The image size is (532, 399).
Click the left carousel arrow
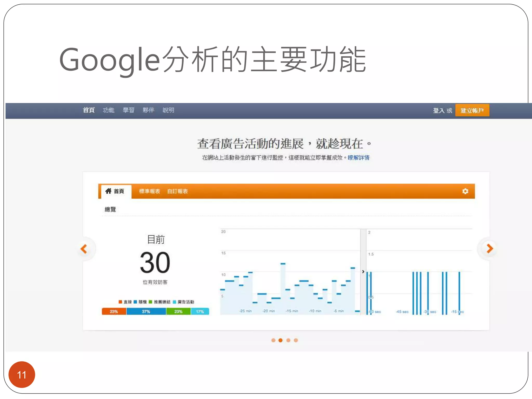[84, 249]
